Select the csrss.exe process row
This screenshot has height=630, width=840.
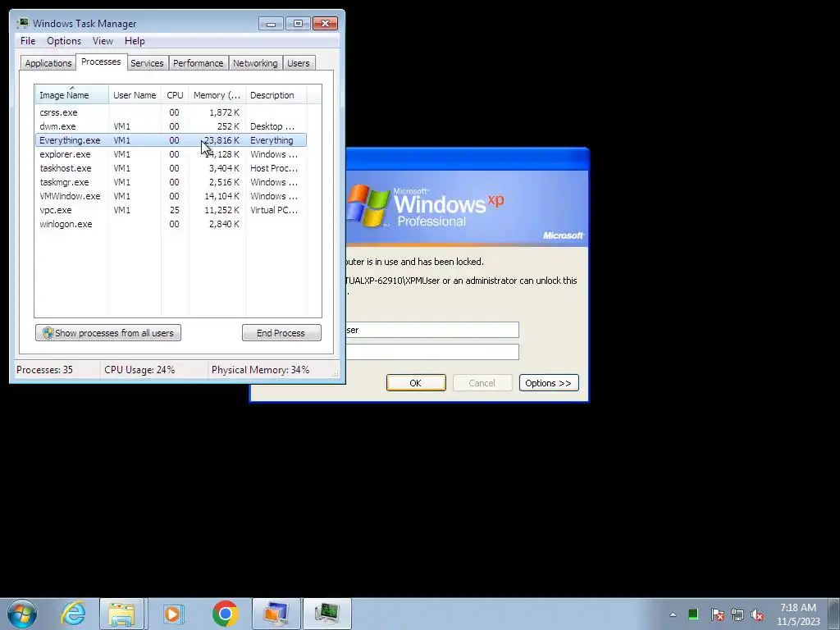pyautogui.click(x=171, y=112)
